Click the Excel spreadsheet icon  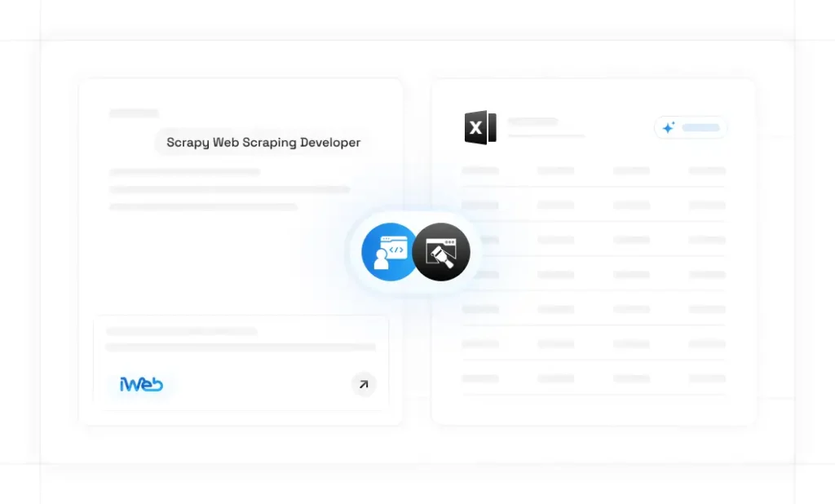click(480, 127)
